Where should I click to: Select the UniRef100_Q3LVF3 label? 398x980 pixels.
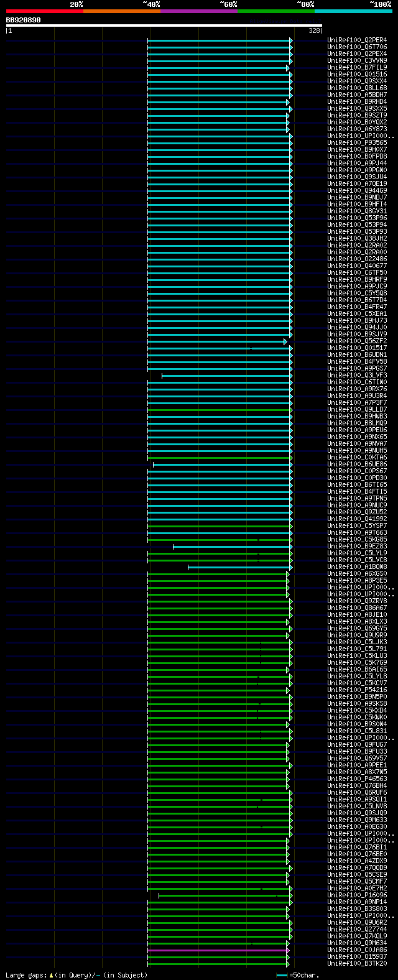[x=357, y=376]
